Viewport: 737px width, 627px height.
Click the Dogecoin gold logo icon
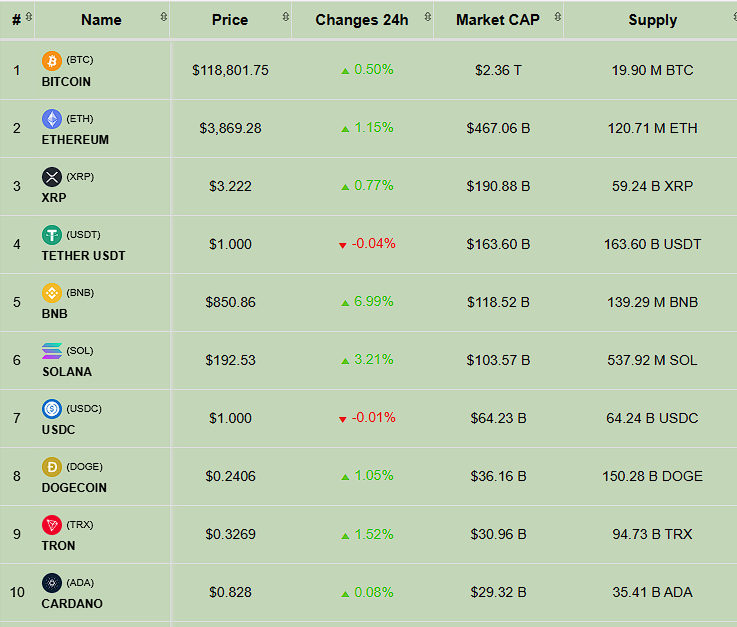[x=52, y=467]
